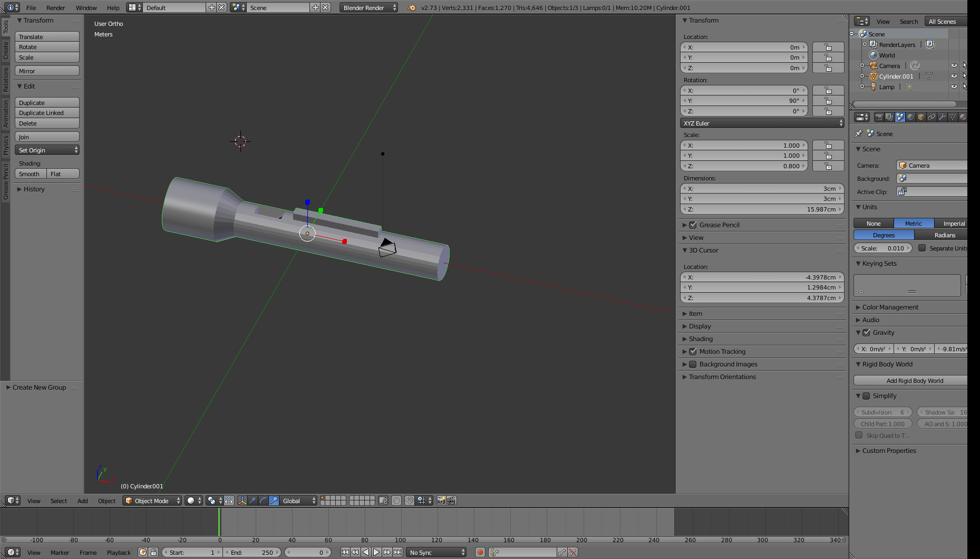Open the Modifiers wrench properties tab
This screenshot has height=559, width=980.
coord(942,117)
